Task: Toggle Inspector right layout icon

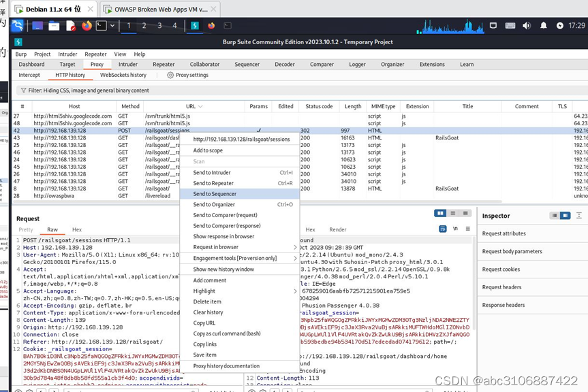Action: [565, 216]
